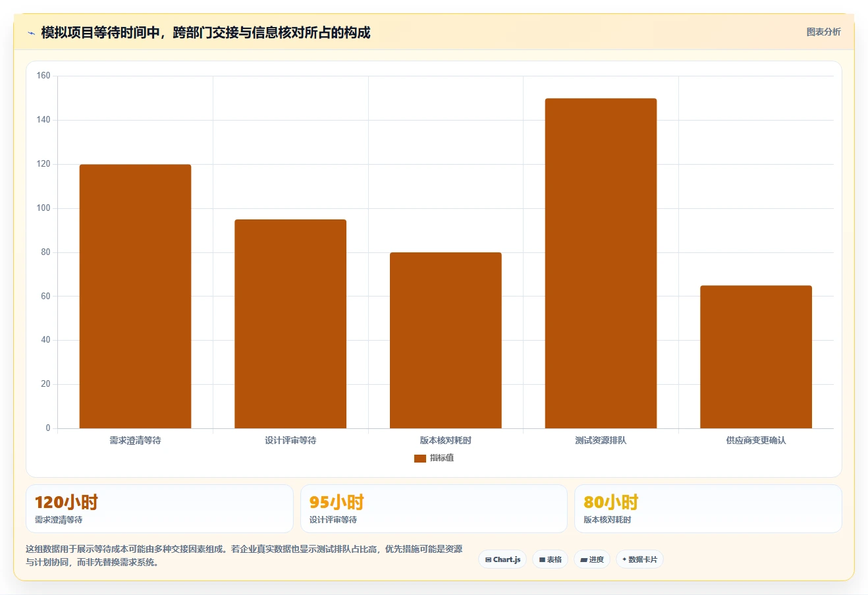Select the 需求澄清等待 bar in the chart

tap(135, 297)
